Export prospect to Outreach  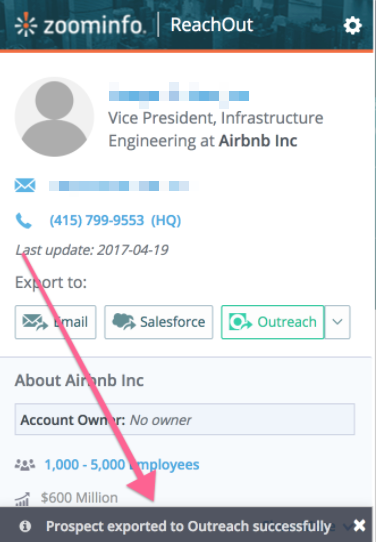[273, 322]
